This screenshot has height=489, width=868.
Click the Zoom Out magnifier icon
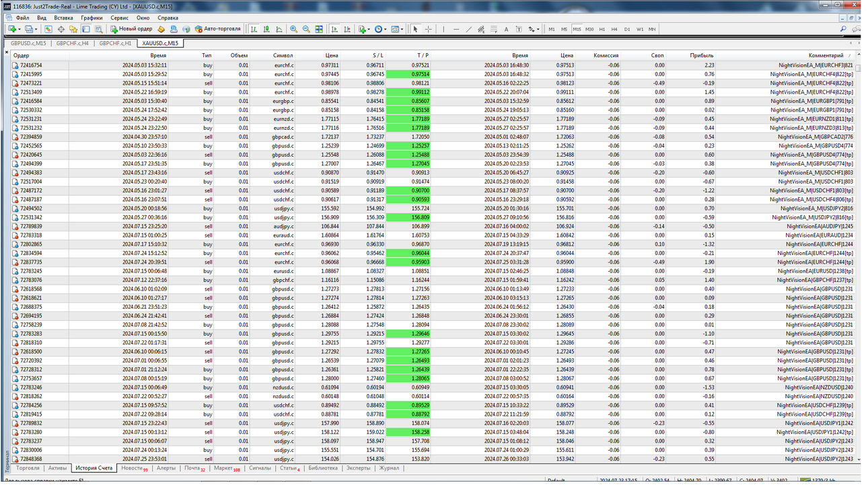pos(306,29)
